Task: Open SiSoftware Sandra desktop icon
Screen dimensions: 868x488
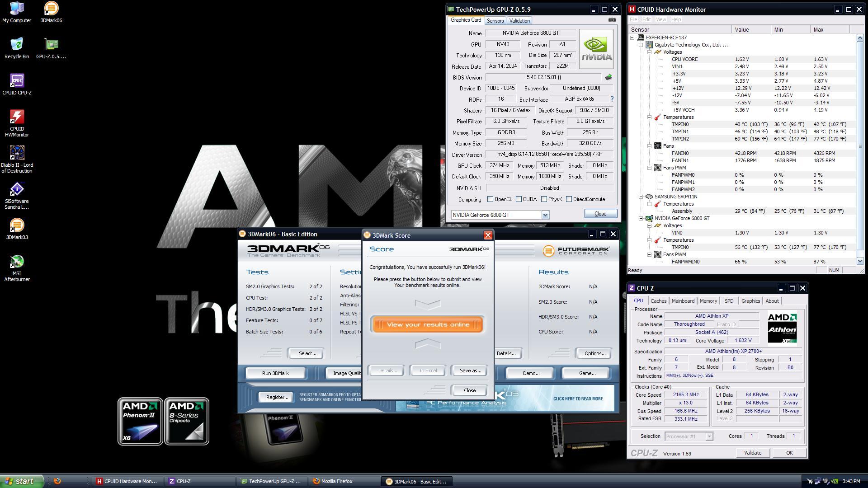Action: click(x=17, y=196)
